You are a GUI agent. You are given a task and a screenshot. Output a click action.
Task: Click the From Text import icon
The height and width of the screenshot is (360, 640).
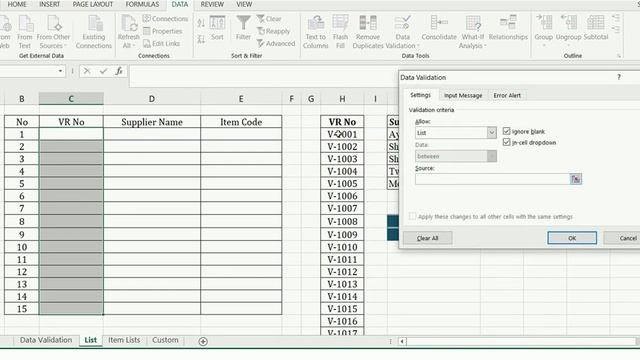[x=25, y=24]
